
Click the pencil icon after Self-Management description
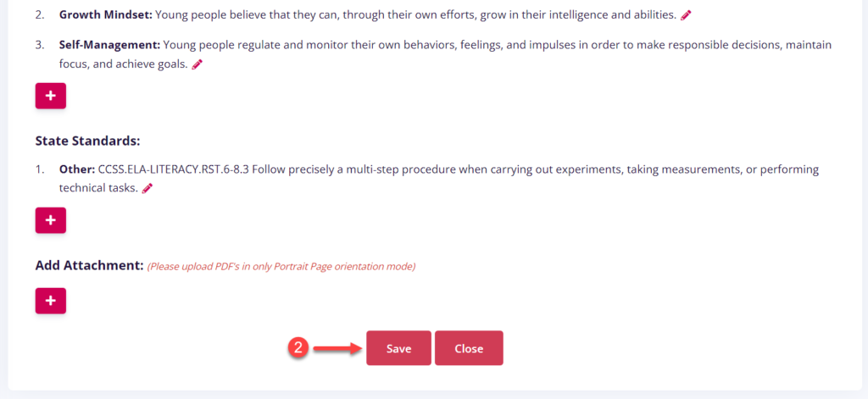point(198,64)
